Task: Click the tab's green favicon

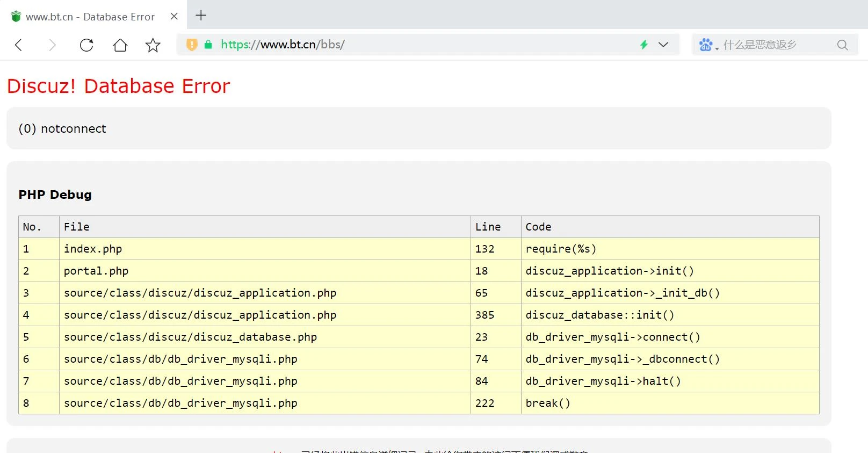Action: [x=16, y=17]
